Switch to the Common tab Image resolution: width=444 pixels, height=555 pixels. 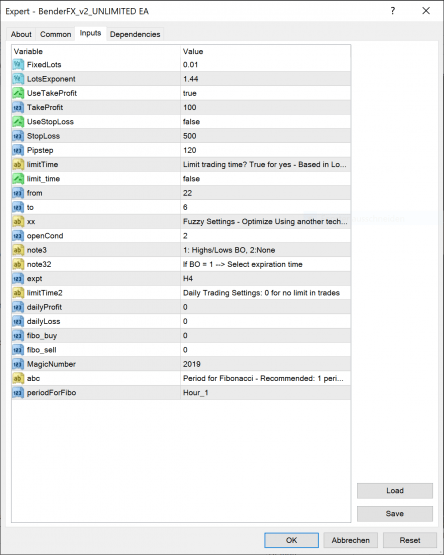pos(56,34)
